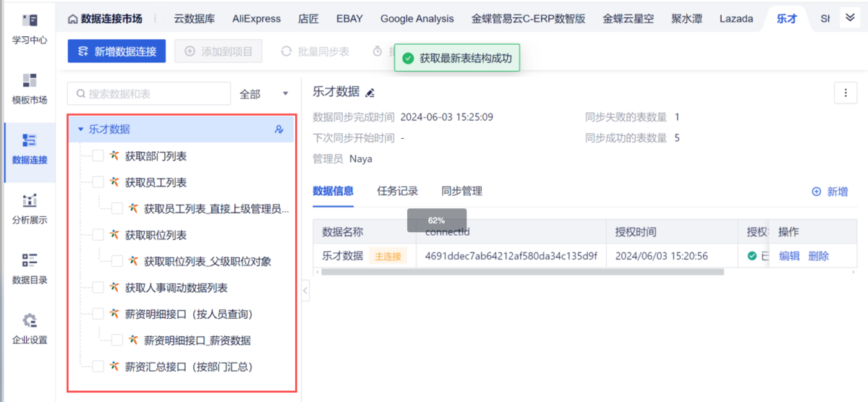Click the green success checkmark in the toast

[409, 58]
